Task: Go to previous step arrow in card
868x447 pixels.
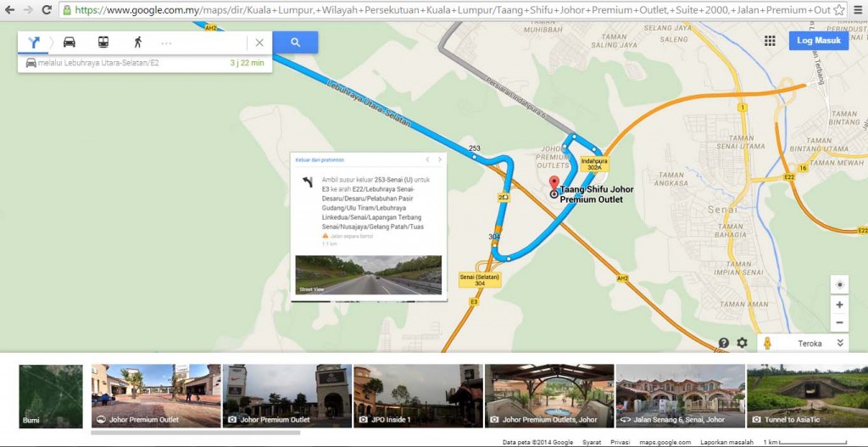Action: click(x=427, y=159)
